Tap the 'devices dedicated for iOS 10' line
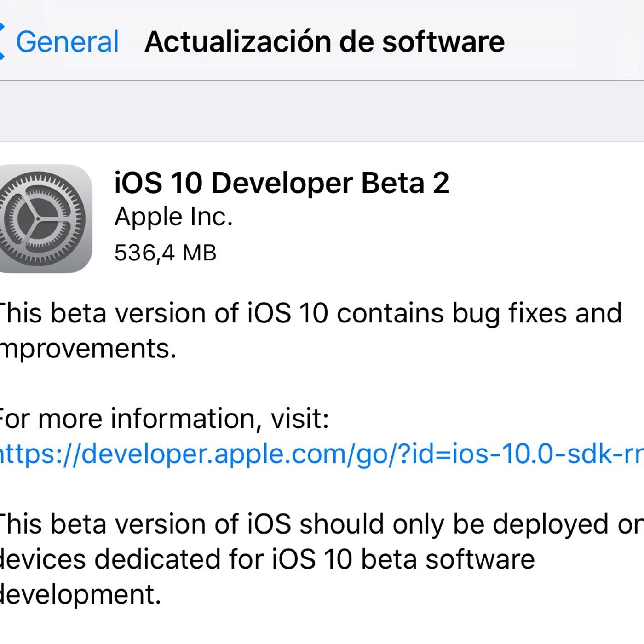This screenshot has width=644, height=644. tap(267, 559)
